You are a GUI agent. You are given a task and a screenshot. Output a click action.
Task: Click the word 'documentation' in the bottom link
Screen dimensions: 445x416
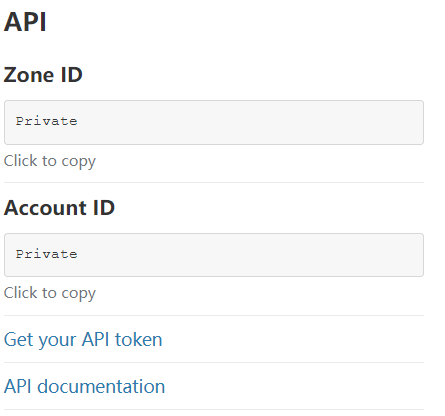coord(101,387)
